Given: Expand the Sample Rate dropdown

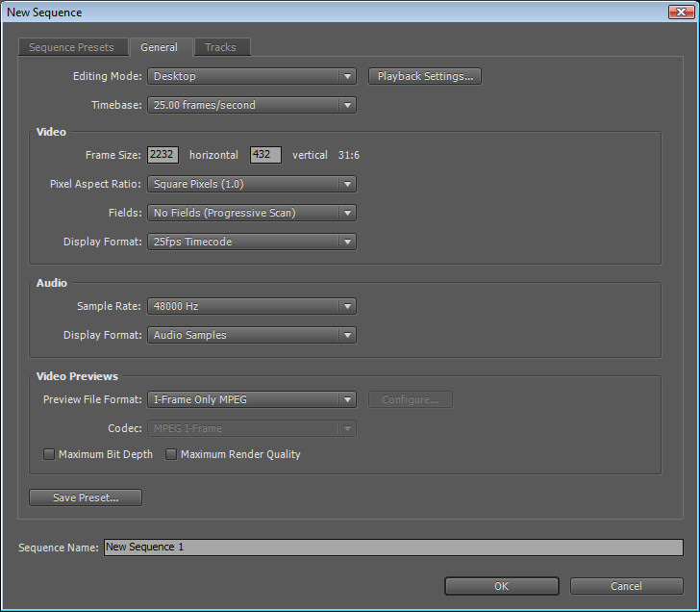Looking at the screenshot, I should pos(251,306).
